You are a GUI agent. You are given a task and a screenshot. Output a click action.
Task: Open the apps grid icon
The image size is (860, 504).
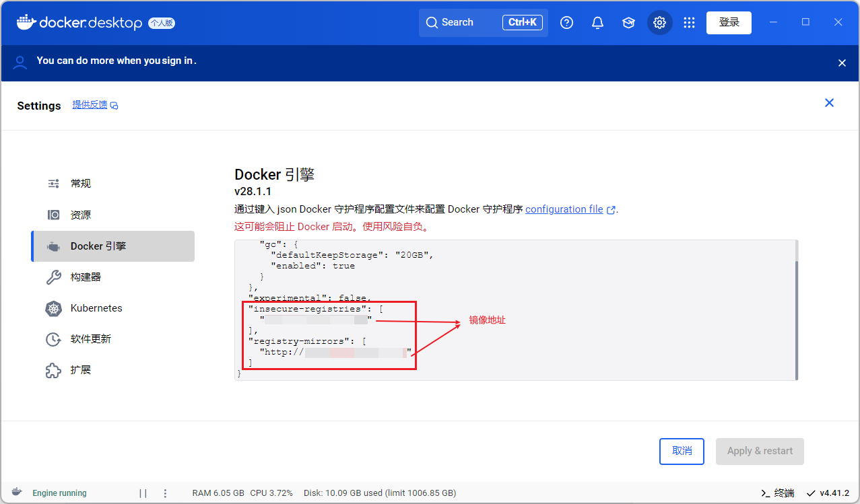coord(689,23)
